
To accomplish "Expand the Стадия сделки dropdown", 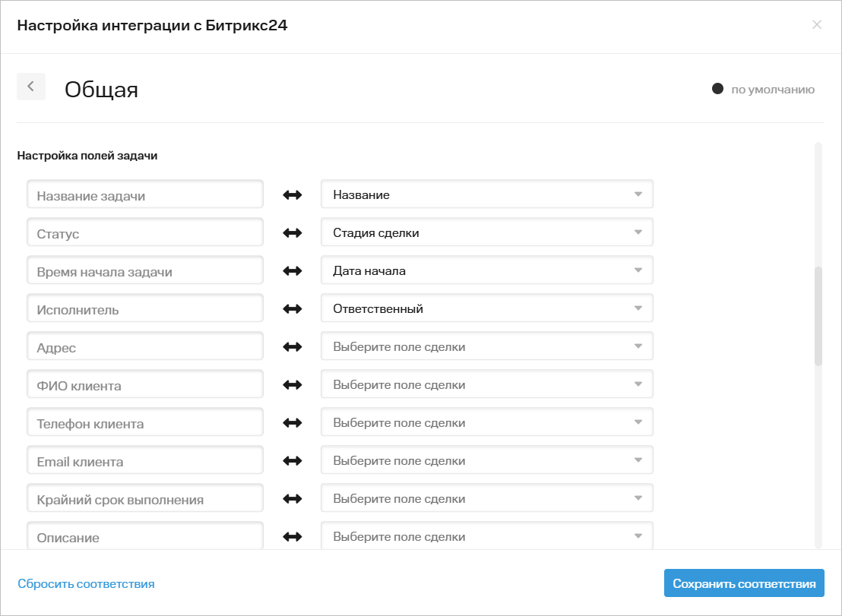I will point(486,232).
